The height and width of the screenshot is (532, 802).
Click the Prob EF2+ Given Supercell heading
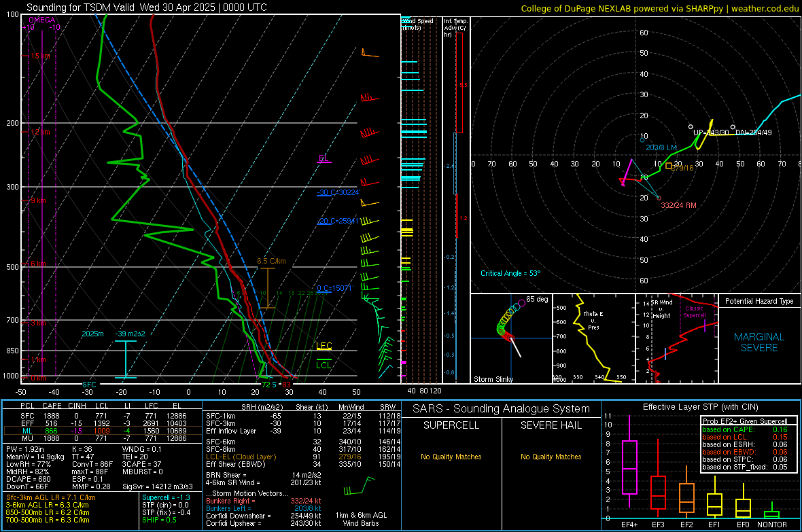pos(745,421)
